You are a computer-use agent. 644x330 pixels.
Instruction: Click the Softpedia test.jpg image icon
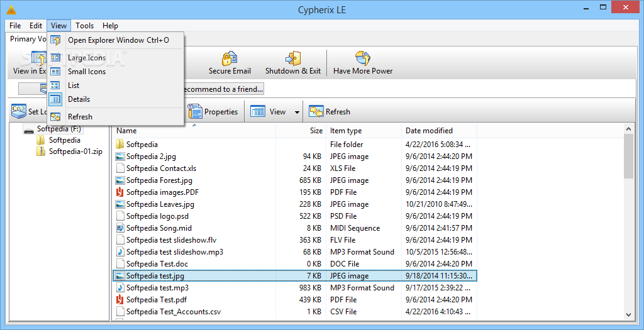pyautogui.click(x=120, y=276)
